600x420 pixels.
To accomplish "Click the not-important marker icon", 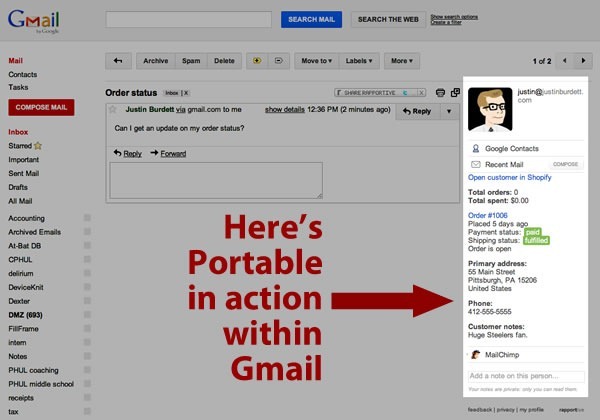I will click(x=279, y=61).
